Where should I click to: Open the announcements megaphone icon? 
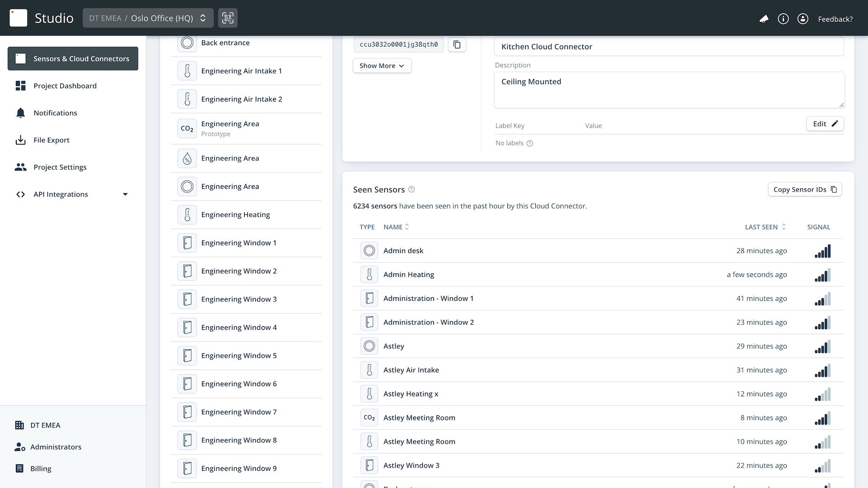pos(764,19)
